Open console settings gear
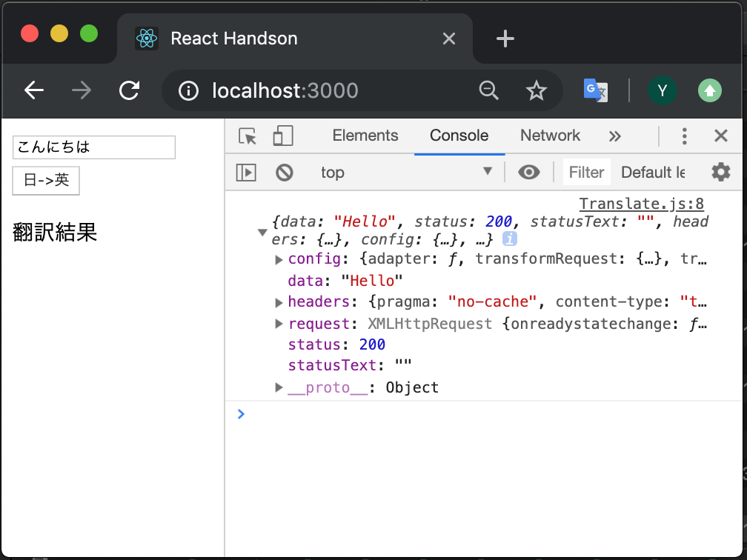Image resolution: width=747 pixels, height=560 pixels. pyautogui.click(x=721, y=172)
